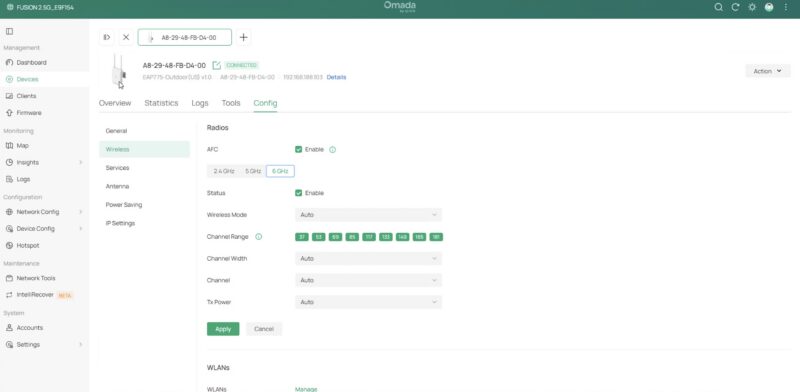Image resolution: width=800 pixels, height=392 pixels.
Task: Open the device Details link
Action: coord(336,78)
